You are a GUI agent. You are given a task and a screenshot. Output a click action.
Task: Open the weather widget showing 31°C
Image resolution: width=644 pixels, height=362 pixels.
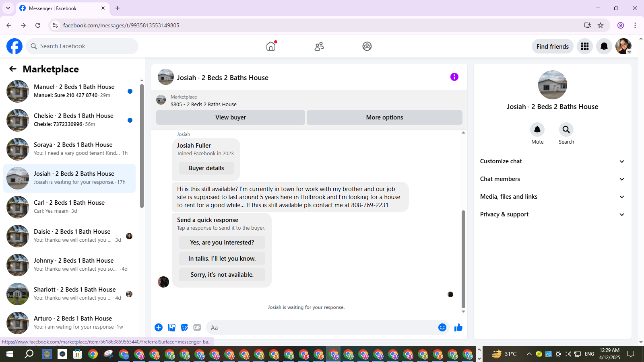click(x=504, y=354)
